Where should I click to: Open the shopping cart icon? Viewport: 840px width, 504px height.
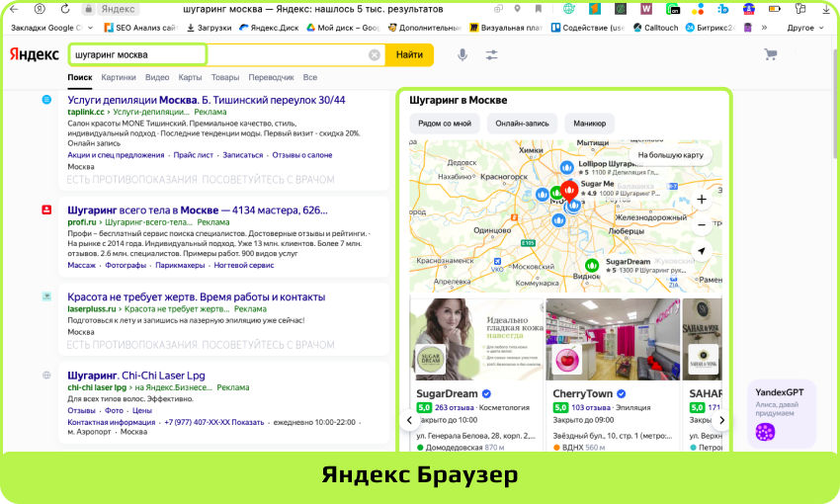click(771, 54)
